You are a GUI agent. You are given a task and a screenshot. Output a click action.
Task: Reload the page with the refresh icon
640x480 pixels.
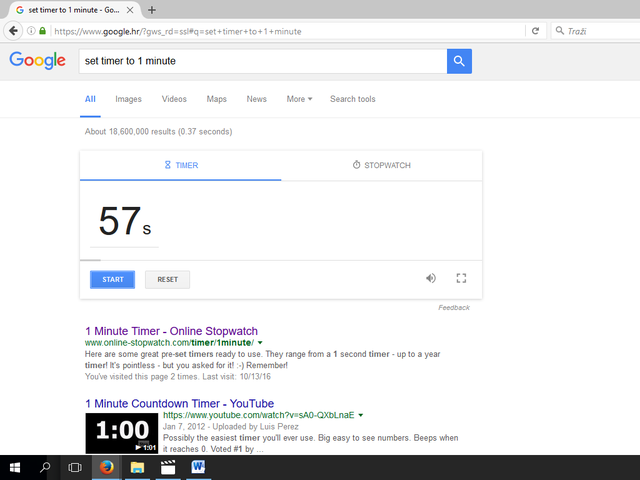[x=535, y=31]
